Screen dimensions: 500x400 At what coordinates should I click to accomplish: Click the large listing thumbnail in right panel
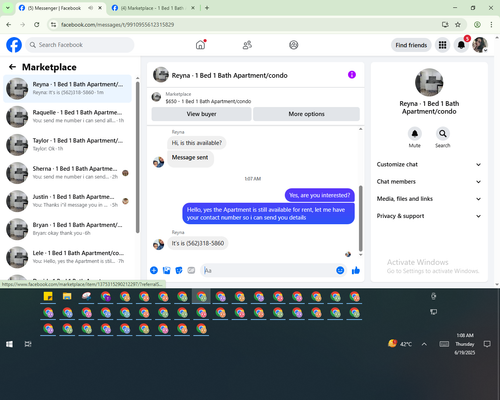point(429,82)
